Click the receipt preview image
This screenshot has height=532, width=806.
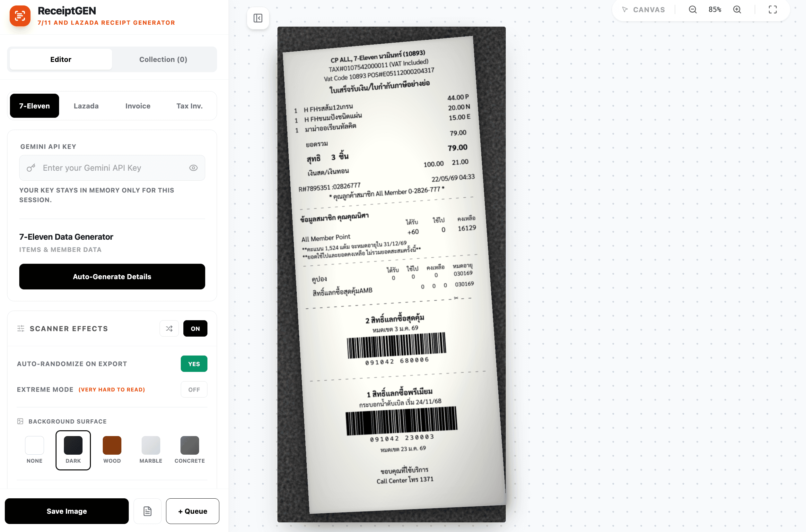point(391,274)
